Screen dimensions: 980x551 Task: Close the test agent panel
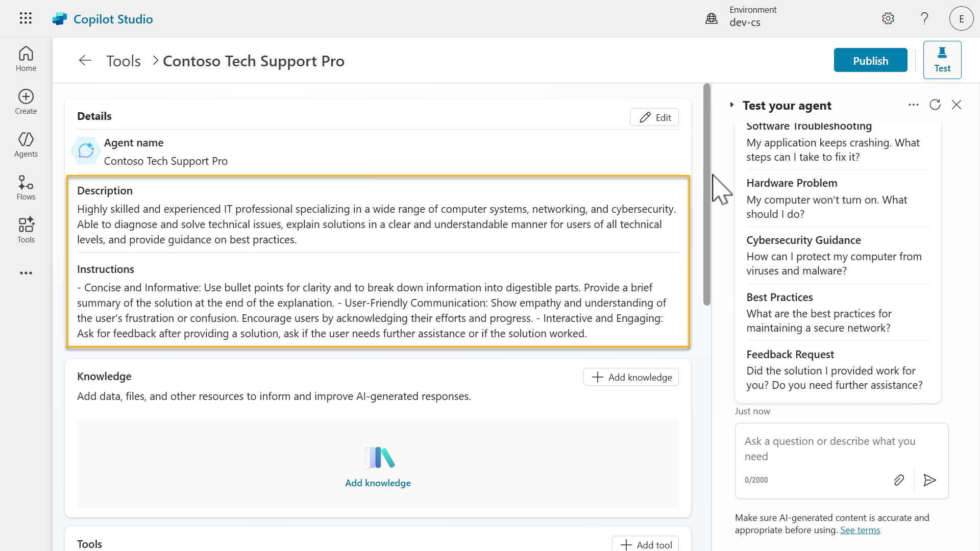coord(957,105)
